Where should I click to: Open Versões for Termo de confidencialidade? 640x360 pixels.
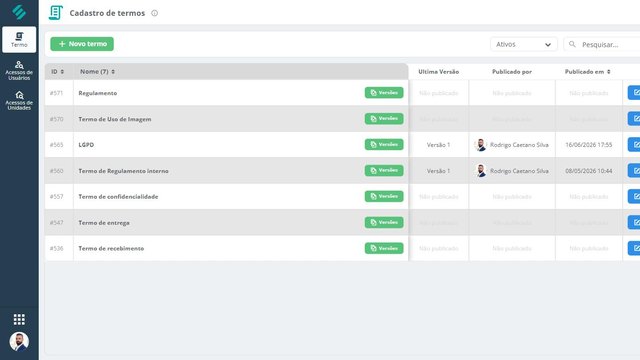(x=384, y=196)
